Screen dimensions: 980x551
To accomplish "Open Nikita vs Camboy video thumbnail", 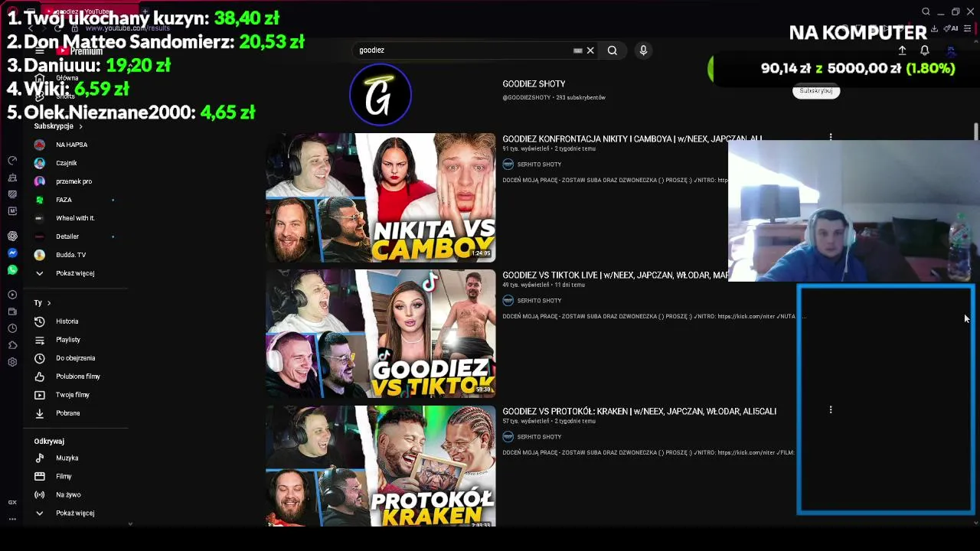I will click(x=381, y=197).
